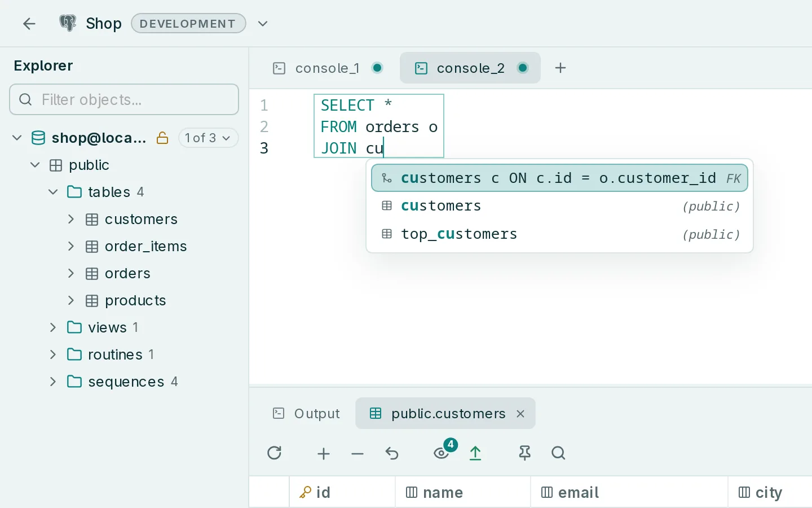Close the public.customers tab
Image resolution: width=812 pixels, height=508 pixels.
click(x=520, y=414)
